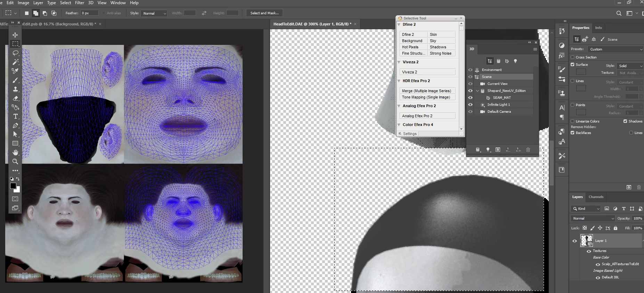Select the Magic Wand tool
The height and width of the screenshot is (293, 644).
15,62
